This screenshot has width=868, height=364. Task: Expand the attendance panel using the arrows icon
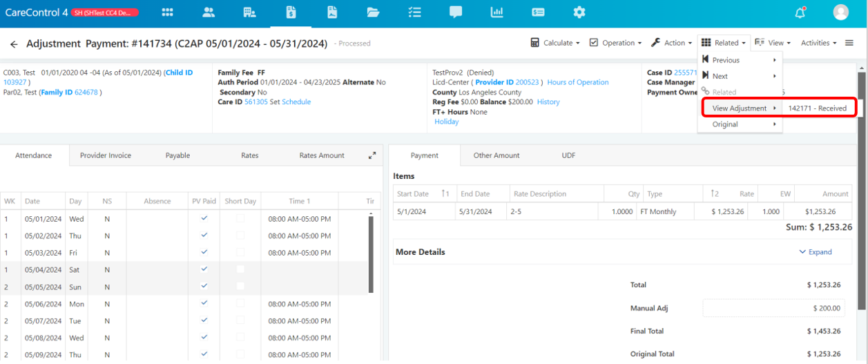point(372,155)
